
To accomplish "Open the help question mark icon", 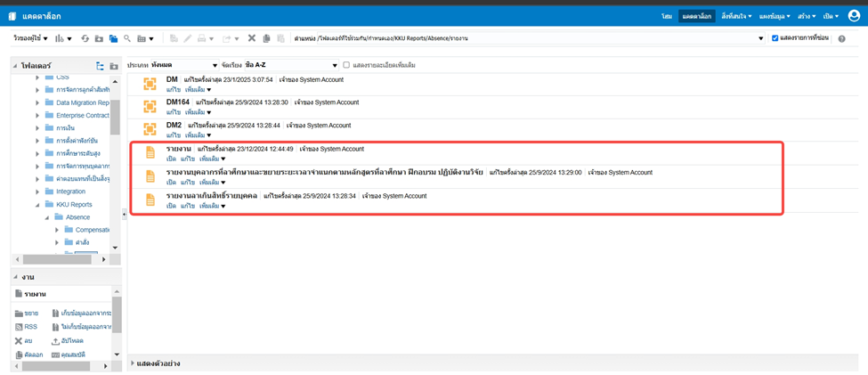I will tap(842, 39).
